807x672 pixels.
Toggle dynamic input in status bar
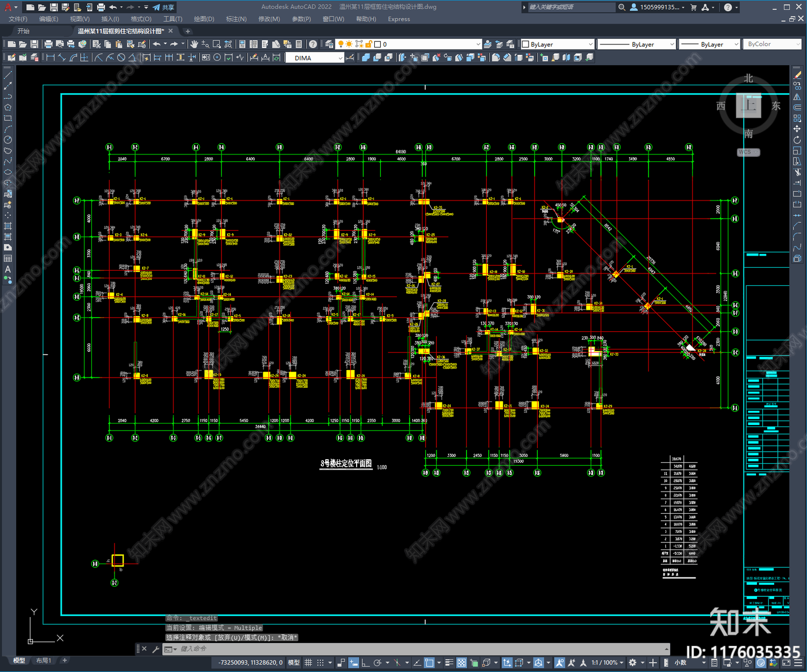[x=353, y=662]
